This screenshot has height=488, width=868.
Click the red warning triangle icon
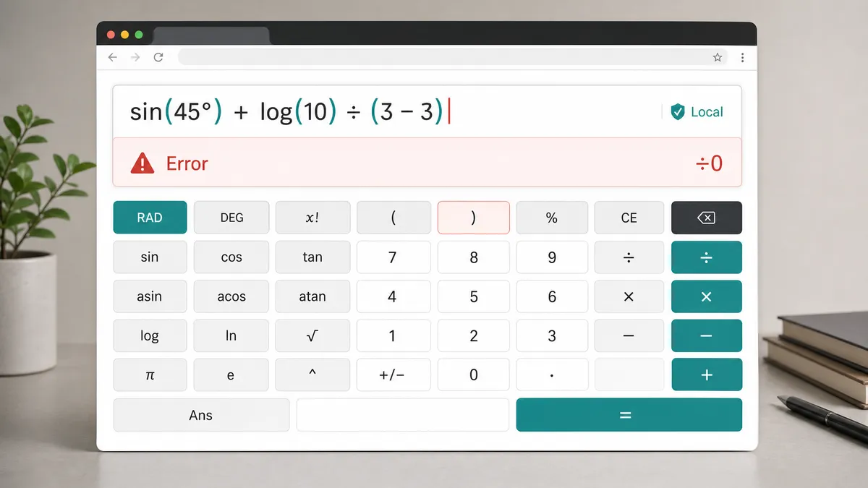click(x=142, y=163)
